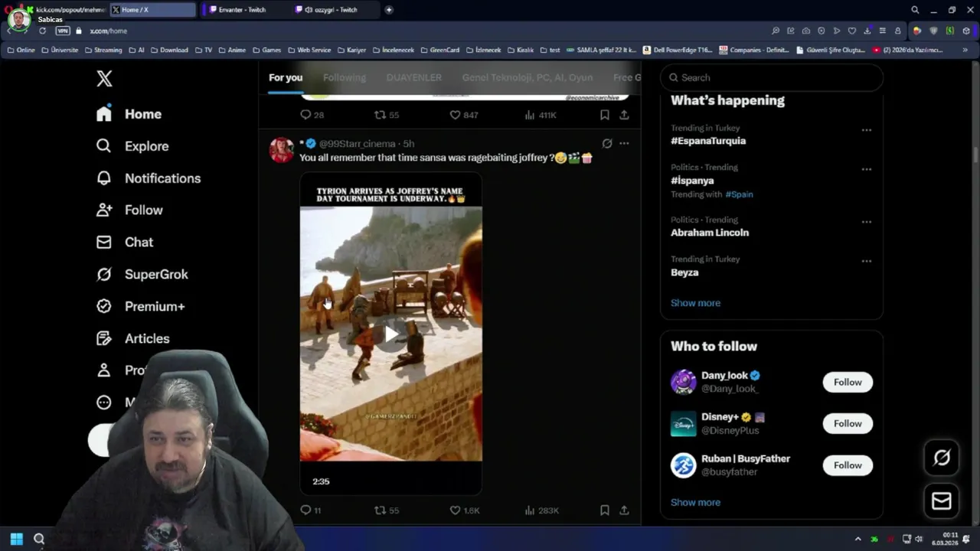View analytics showing 283K views

coord(541,510)
